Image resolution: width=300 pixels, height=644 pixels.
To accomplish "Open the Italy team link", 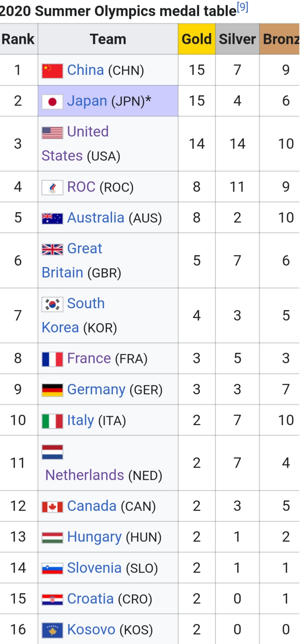I will [x=81, y=420].
